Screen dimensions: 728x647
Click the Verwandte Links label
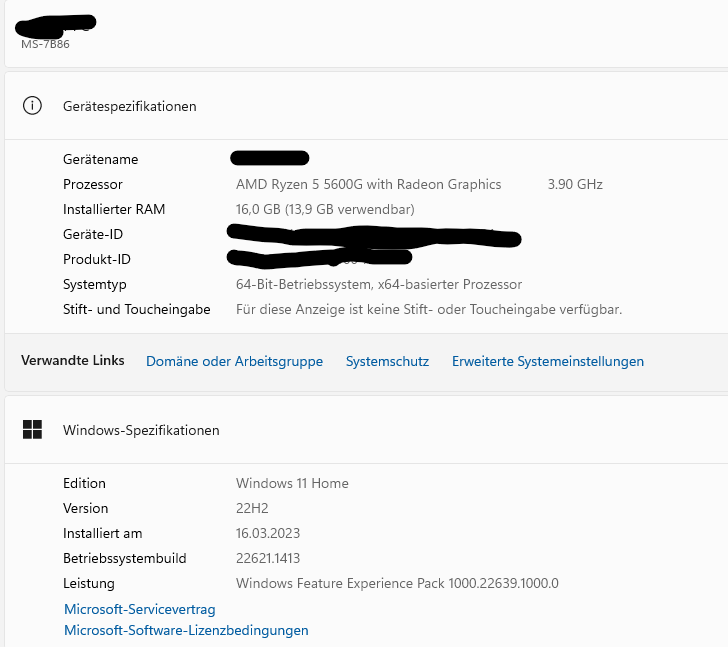[73, 361]
